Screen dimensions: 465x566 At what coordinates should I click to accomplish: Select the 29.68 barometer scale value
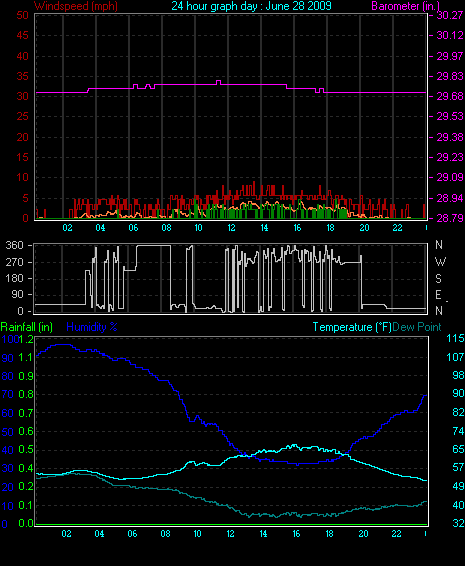(450, 96)
